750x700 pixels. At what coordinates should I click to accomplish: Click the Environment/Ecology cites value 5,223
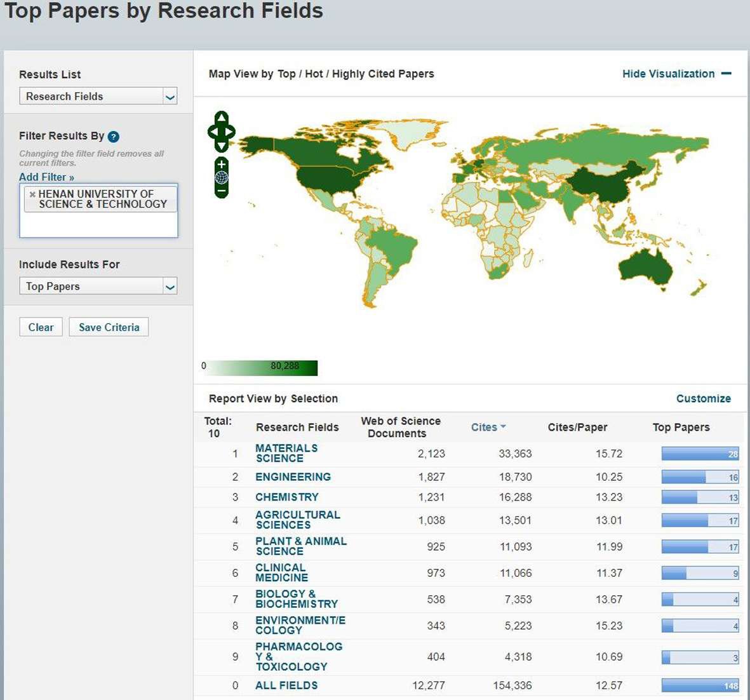pyautogui.click(x=518, y=625)
